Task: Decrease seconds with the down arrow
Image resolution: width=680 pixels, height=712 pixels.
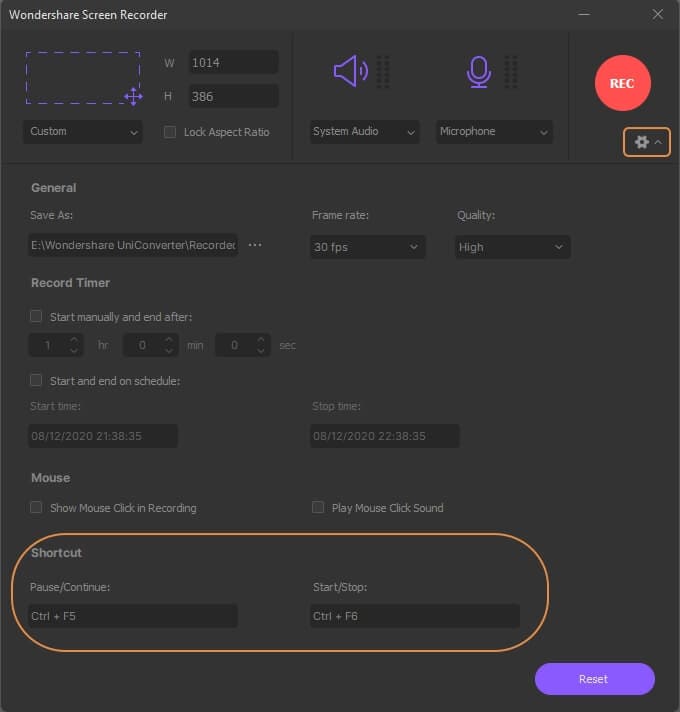Action: (261, 351)
